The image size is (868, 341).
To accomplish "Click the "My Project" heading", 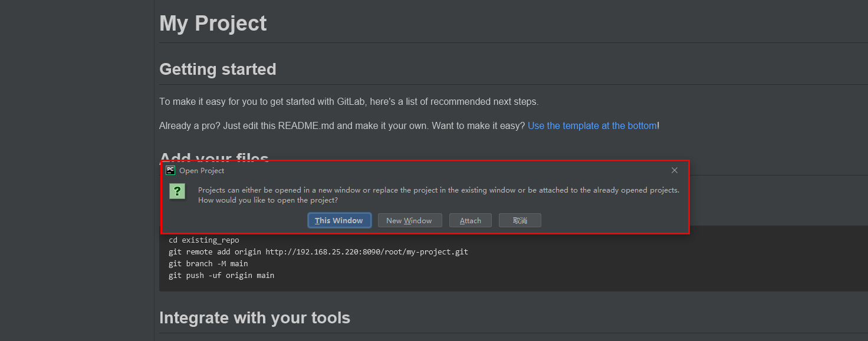I will (x=213, y=24).
